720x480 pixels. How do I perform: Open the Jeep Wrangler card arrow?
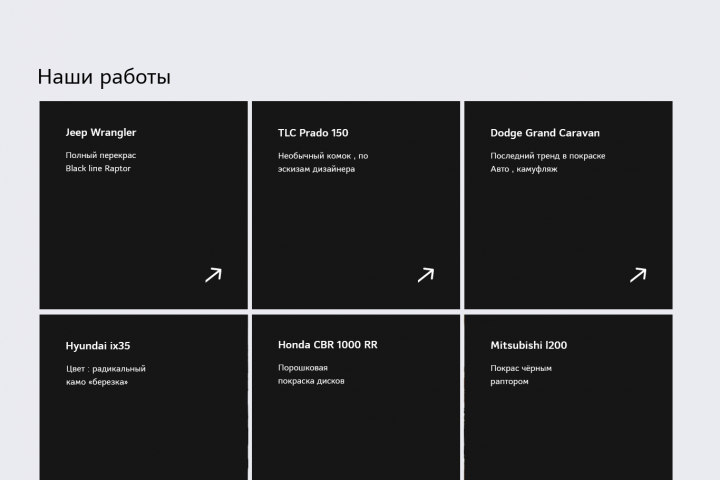point(213,275)
